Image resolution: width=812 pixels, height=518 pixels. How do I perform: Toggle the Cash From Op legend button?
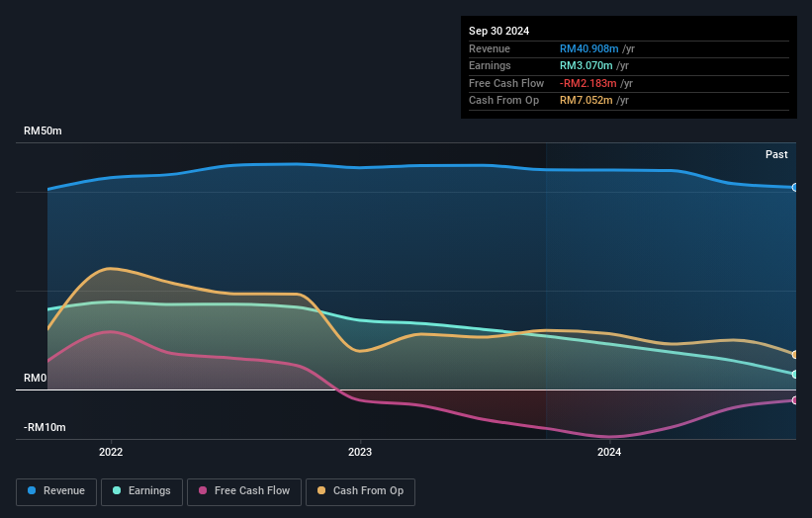pos(360,491)
